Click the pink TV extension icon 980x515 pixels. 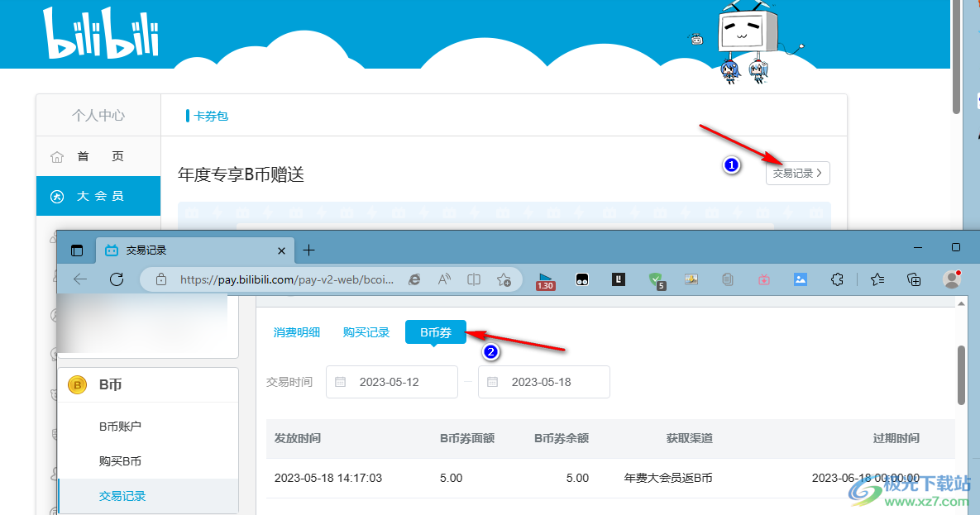pyautogui.click(x=764, y=280)
